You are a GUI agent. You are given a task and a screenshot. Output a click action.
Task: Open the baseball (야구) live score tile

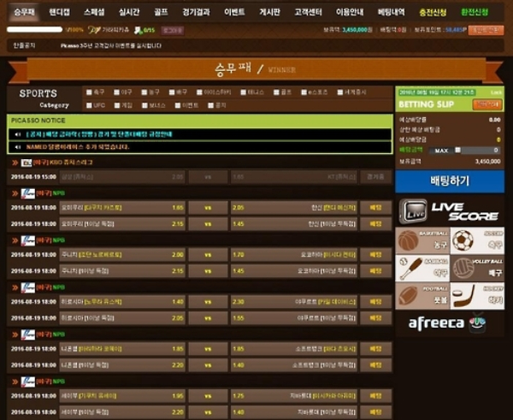(422, 268)
